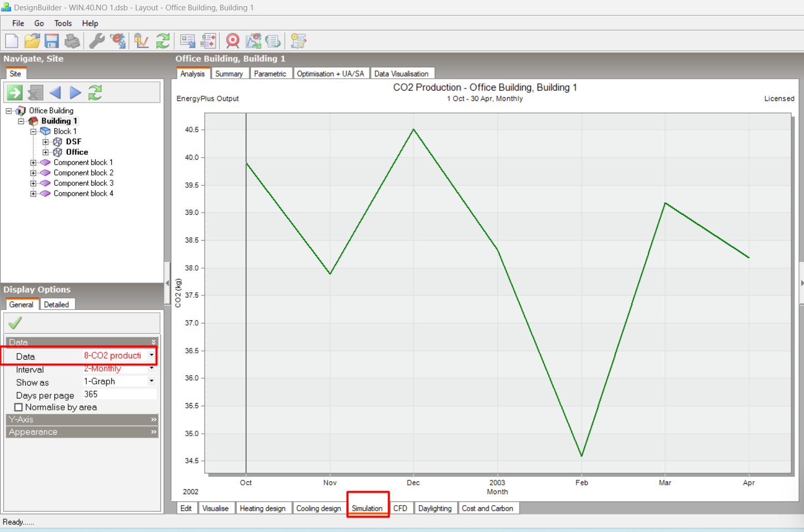Switch to the Summary tab

pyautogui.click(x=229, y=73)
